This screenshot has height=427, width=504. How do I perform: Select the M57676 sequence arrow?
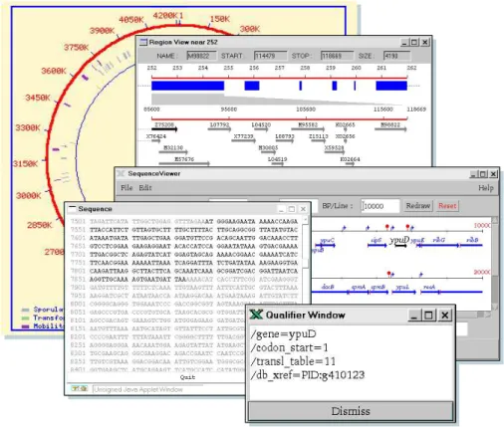tap(184, 163)
